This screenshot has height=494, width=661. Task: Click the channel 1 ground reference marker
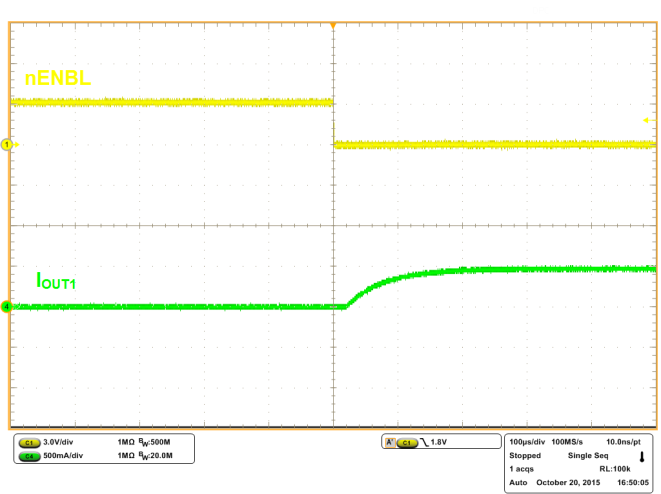tap(8, 145)
